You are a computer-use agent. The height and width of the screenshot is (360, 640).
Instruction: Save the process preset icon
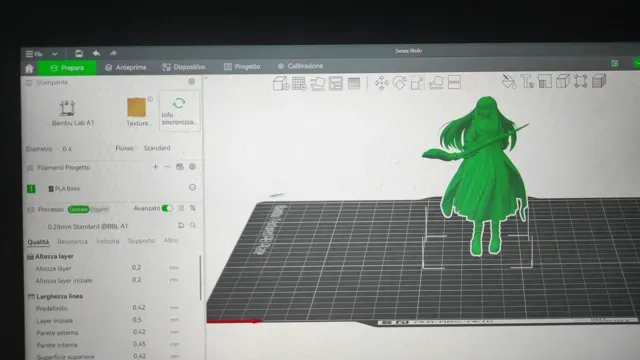181,225
